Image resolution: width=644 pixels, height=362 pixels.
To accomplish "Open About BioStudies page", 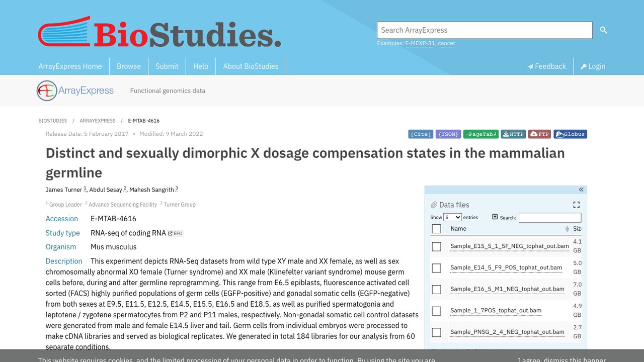I will [251, 66].
